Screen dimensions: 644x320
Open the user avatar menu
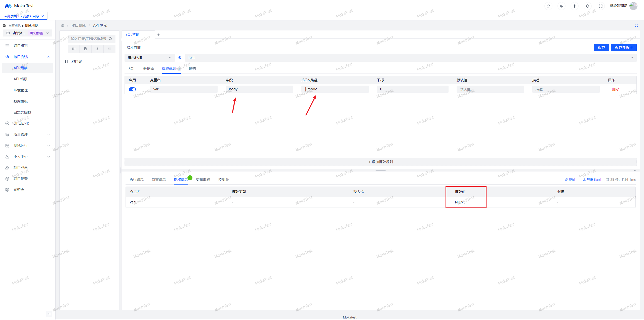pyautogui.click(x=633, y=6)
